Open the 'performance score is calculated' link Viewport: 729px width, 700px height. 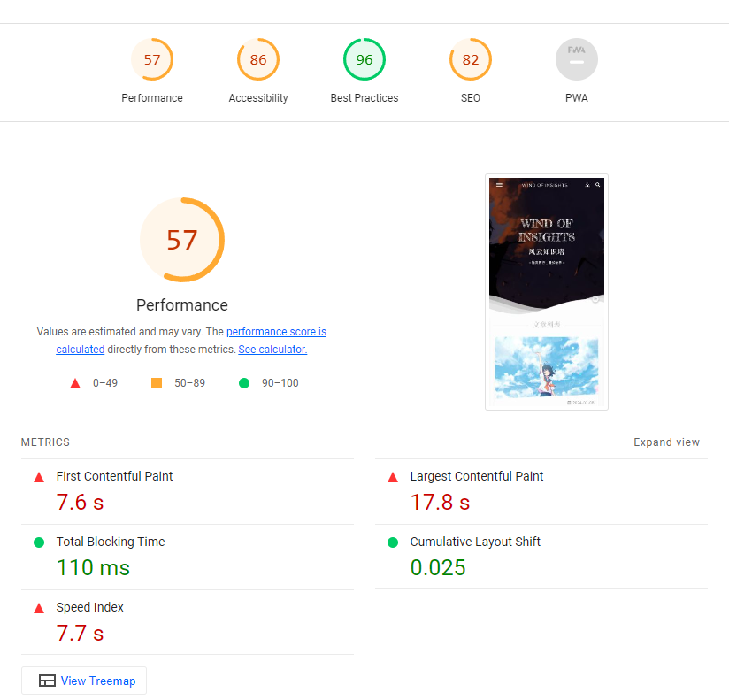click(x=276, y=332)
